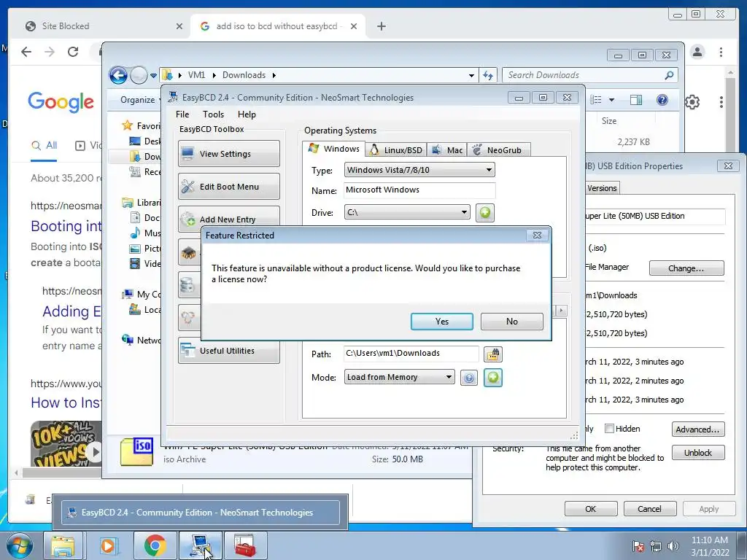Open Google search All results tab

point(44,145)
